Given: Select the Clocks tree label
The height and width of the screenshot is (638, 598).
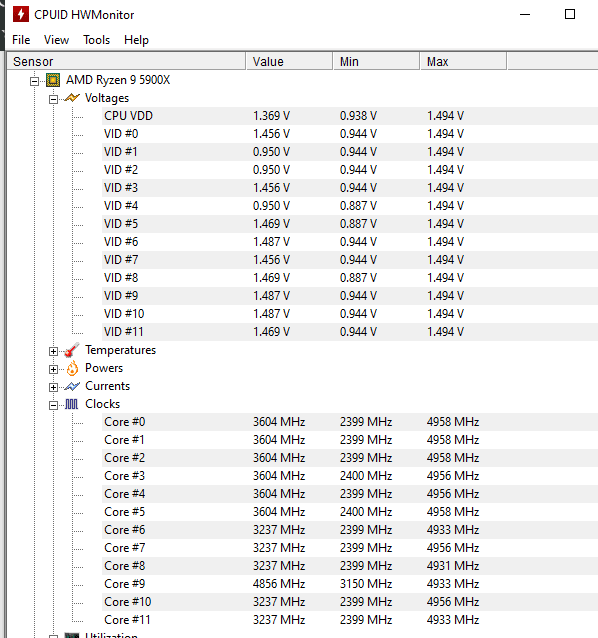Looking at the screenshot, I should pos(103,404).
